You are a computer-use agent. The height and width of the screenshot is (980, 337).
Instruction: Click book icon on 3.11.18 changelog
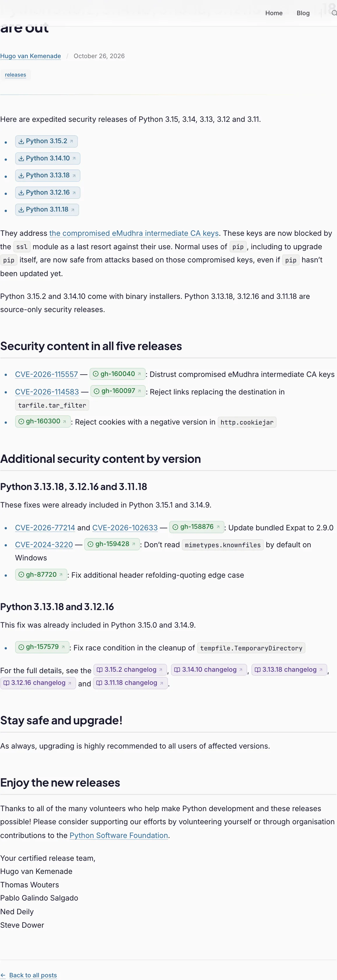pyautogui.click(x=99, y=683)
